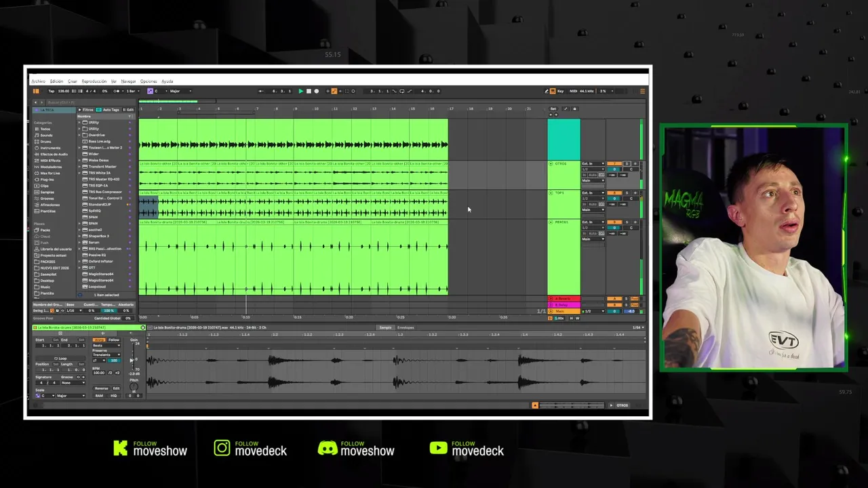Open OTROS track Ext. In dropdown
This screenshot has height=488, width=868.
593,163
